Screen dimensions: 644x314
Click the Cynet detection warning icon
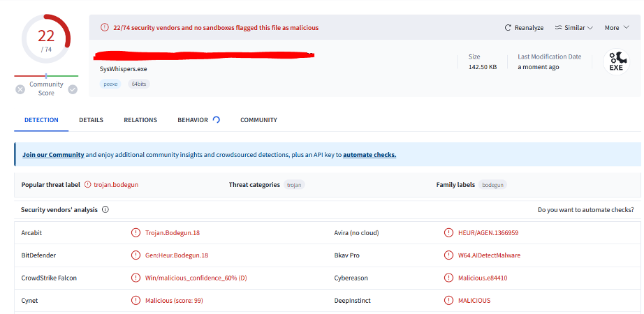tap(136, 301)
